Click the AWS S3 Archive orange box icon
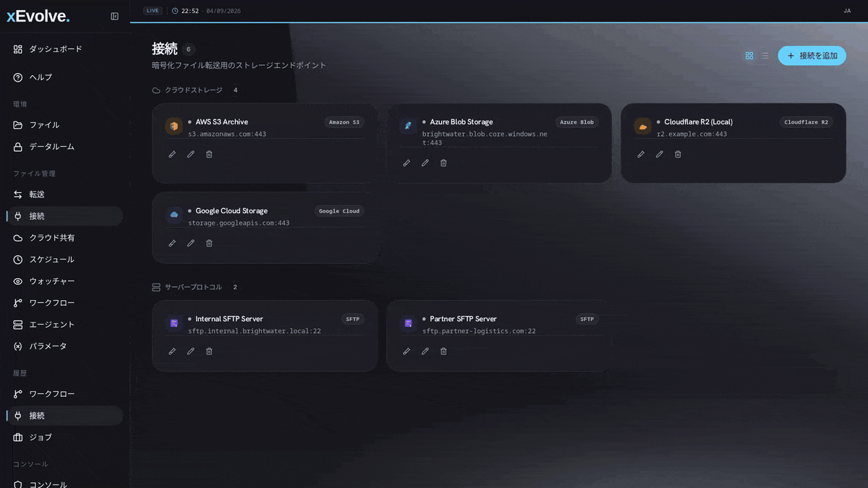 click(x=174, y=127)
